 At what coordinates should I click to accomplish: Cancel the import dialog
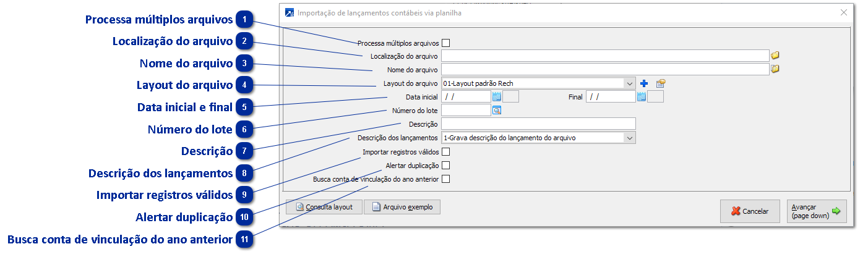point(749,211)
